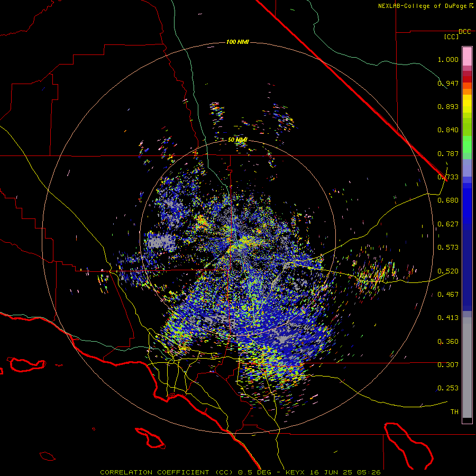Image resolution: width=476 pixels, height=476 pixels.
Task: Click the 0.573 color scale label
Action: pyautogui.click(x=448, y=248)
